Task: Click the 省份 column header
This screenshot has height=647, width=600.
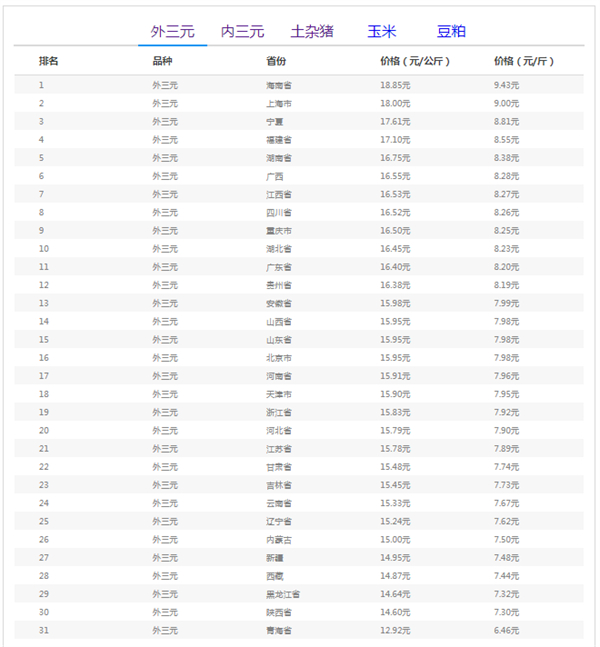Action: coord(276,62)
